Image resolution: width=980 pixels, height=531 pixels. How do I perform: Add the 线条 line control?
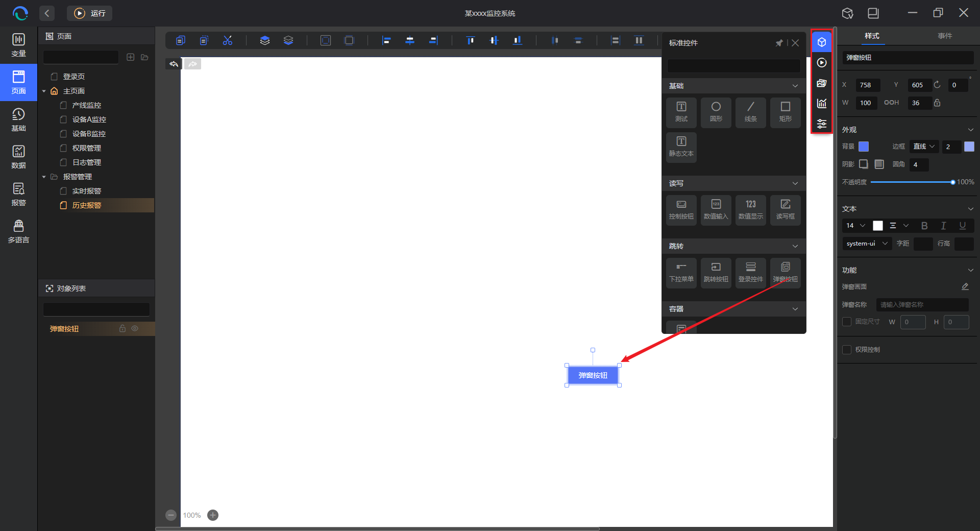pyautogui.click(x=751, y=112)
